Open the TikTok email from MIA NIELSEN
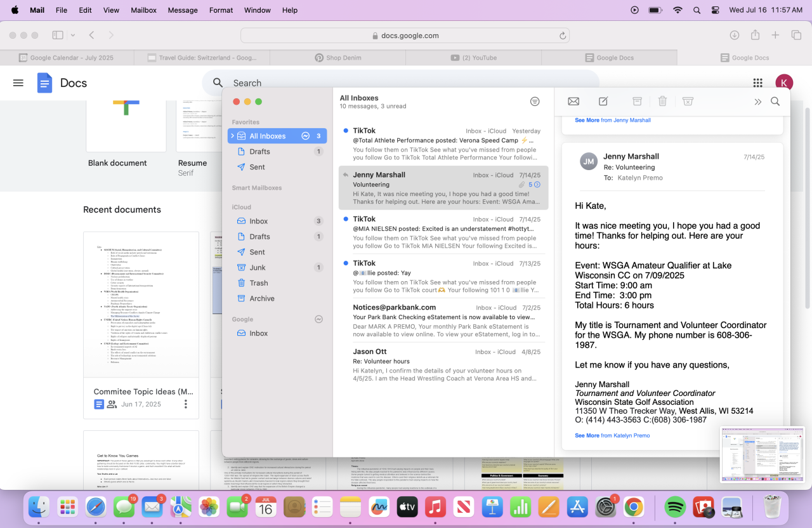812x528 pixels. 443,232
